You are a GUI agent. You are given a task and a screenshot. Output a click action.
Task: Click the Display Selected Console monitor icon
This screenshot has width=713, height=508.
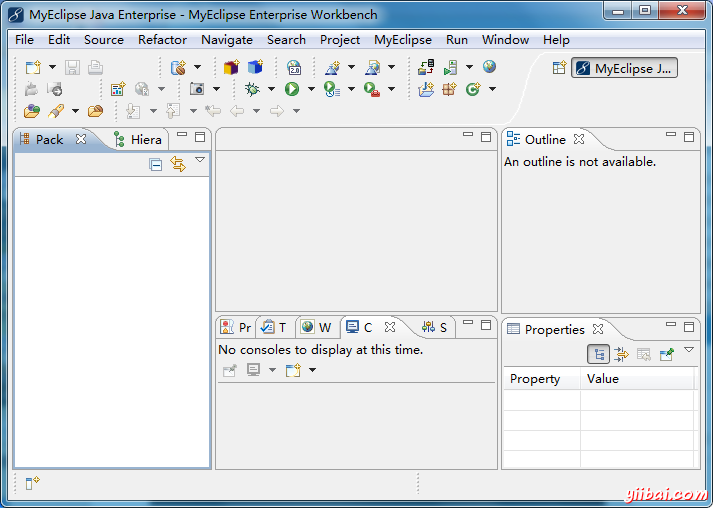point(253,370)
